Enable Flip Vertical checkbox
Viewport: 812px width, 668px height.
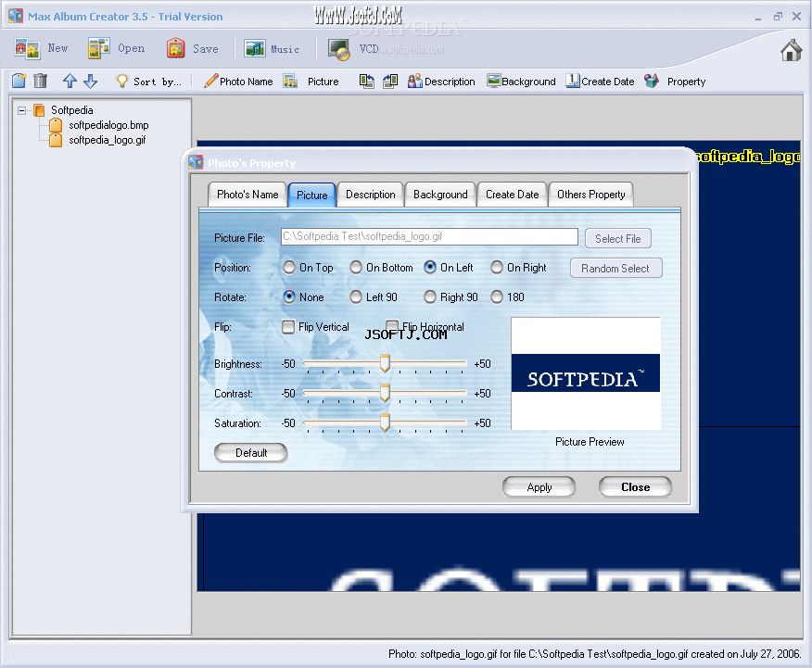[x=288, y=326]
